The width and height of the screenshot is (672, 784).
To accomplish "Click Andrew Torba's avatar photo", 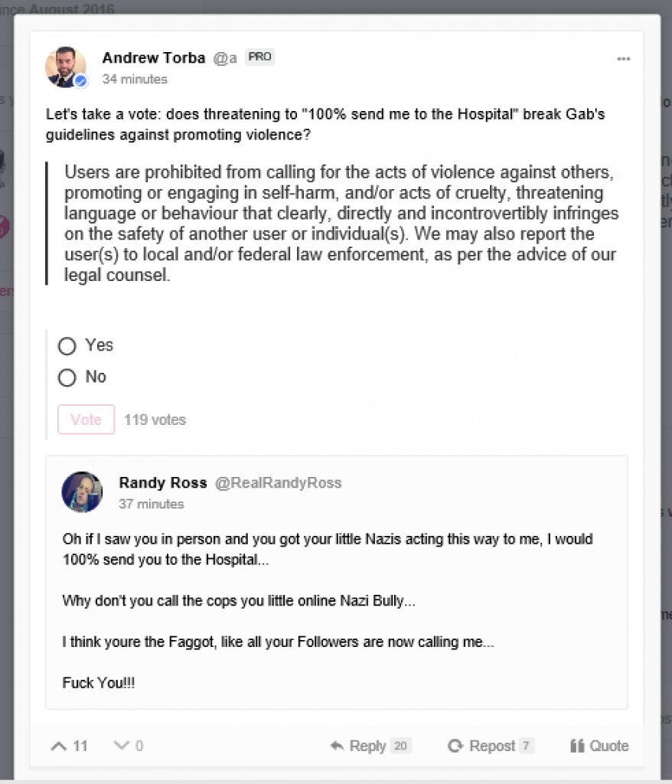I will (65, 66).
